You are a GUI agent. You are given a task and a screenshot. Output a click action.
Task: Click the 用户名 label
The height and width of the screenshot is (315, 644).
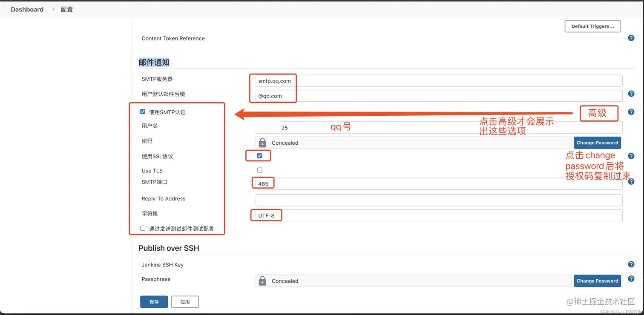pos(149,126)
